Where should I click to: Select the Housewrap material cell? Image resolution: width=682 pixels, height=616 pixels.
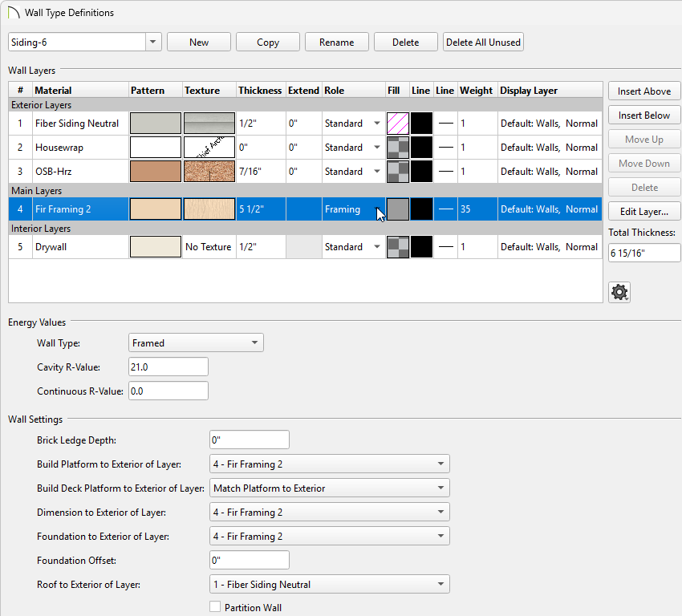pos(80,148)
